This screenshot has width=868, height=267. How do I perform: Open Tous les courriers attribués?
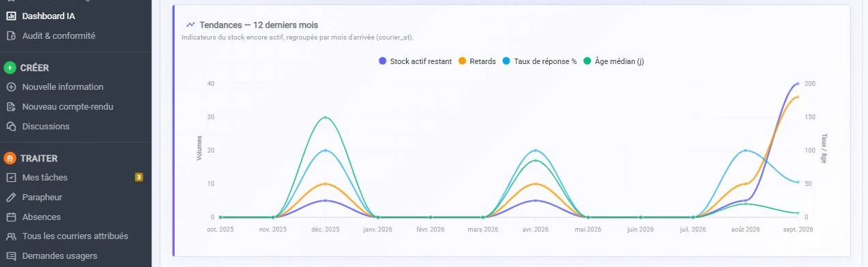[x=75, y=236]
